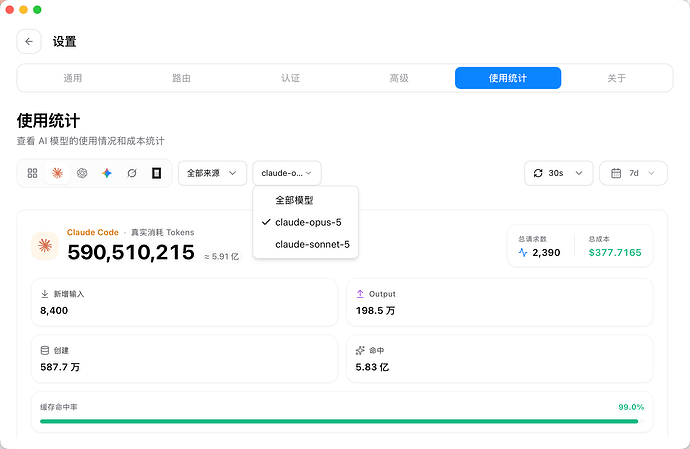Click the refresh icon beside 30s
This screenshot has width=690, height=449.
point(538,173)
